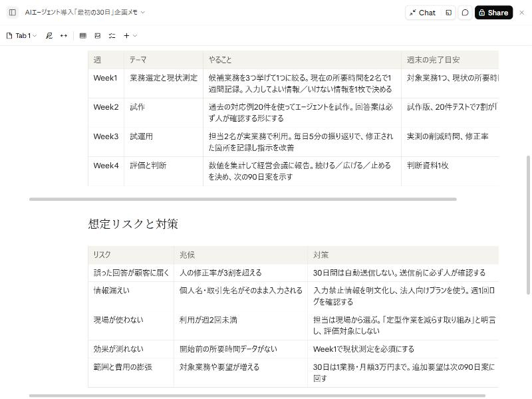
Task: Click the Week3 cell '担当2名が実業務で利用…'
Action: click(302, 142)
